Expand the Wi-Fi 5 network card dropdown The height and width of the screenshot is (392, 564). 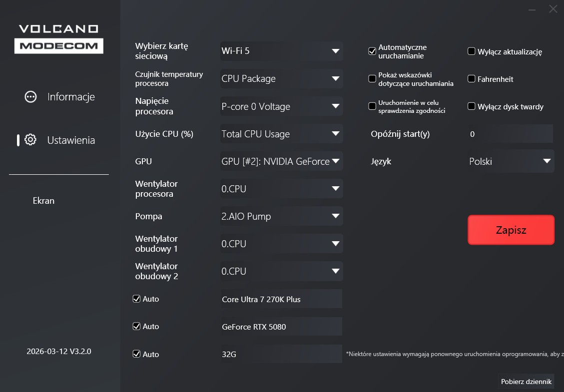pyautogui.click(x=281, y=51)
